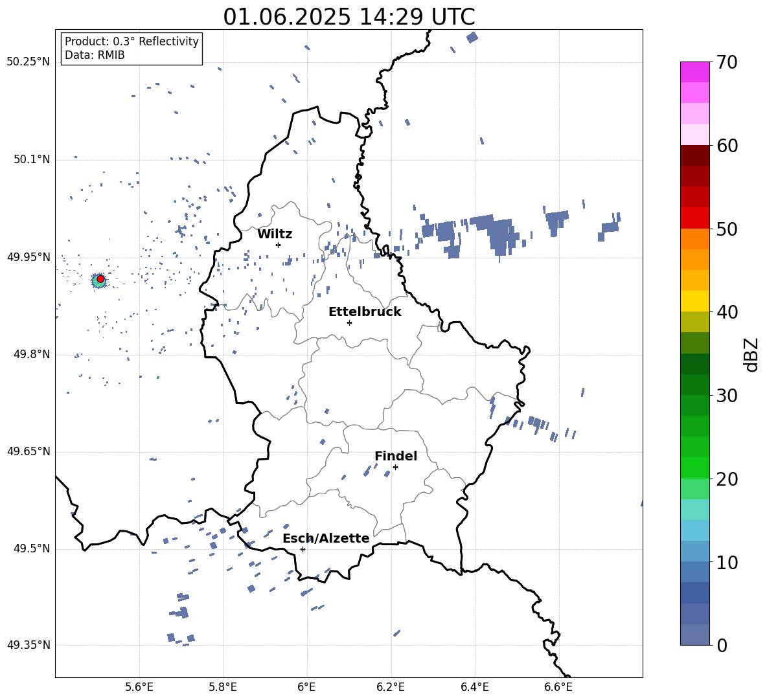This screenshot has height=700, width=767.
Task: Select the Findel station label
Action: point(396,456)
